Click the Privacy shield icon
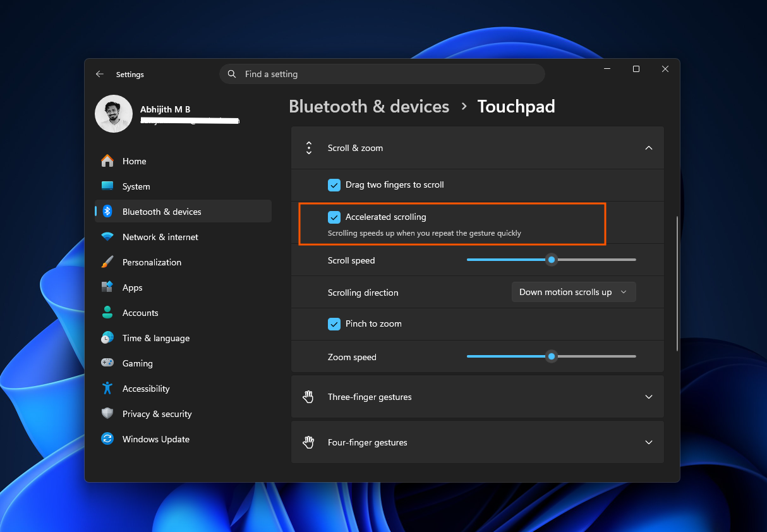Screen dimensions: 767x532 tap(107, 414)
